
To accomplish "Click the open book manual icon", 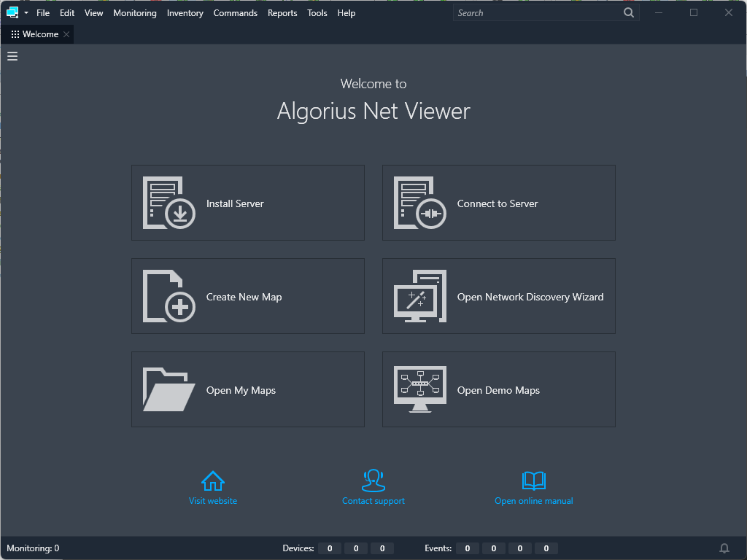I will tap(533, 481).
